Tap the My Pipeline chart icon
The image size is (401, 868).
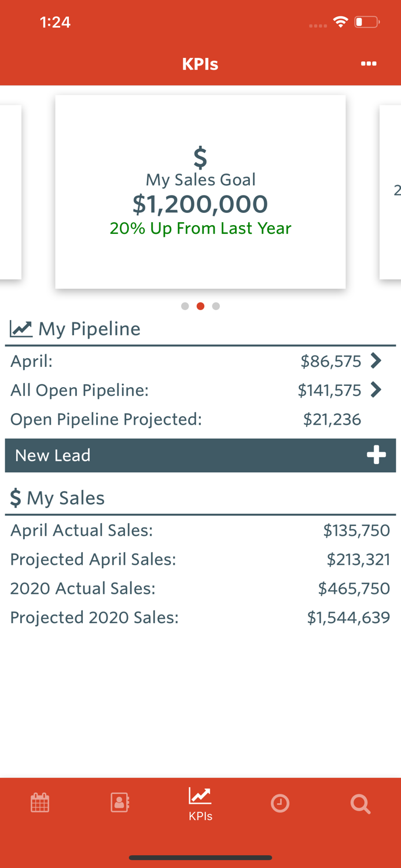[20, 328]
